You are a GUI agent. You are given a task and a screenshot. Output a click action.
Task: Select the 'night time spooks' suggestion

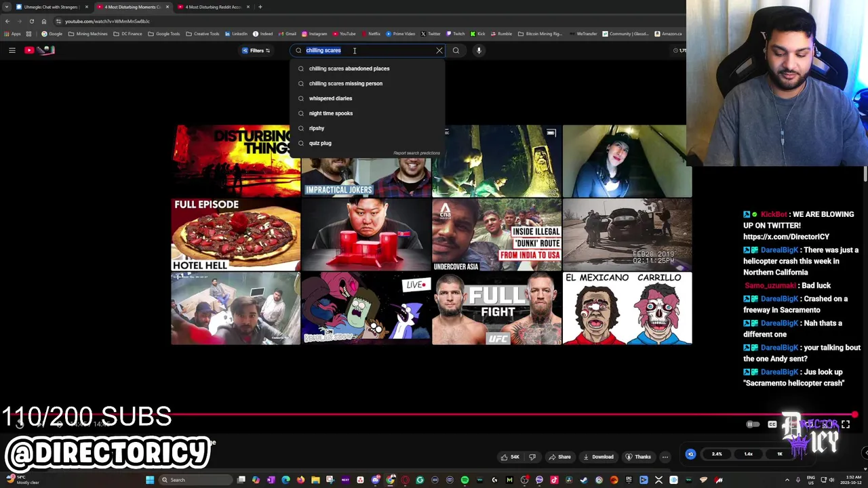pos(368,113)
